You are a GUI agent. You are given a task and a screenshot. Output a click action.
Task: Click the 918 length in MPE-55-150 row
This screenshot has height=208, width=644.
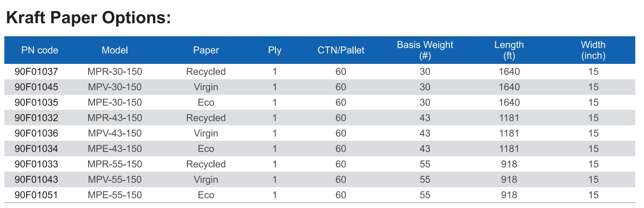pos(509,195)
